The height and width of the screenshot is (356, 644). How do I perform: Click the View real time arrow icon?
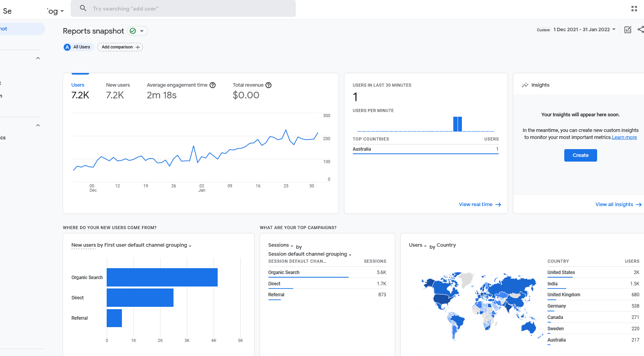click(x=498, y=205)
